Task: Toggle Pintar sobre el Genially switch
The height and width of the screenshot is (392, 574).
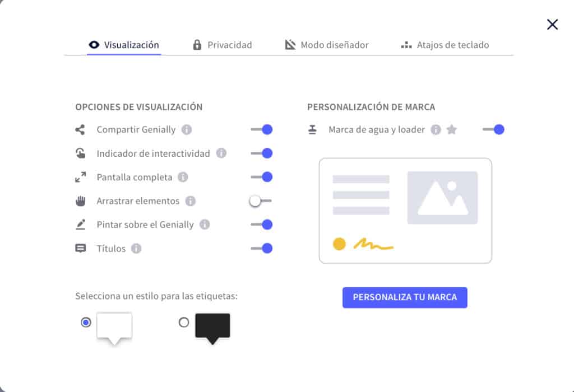Action: point(261,225)
